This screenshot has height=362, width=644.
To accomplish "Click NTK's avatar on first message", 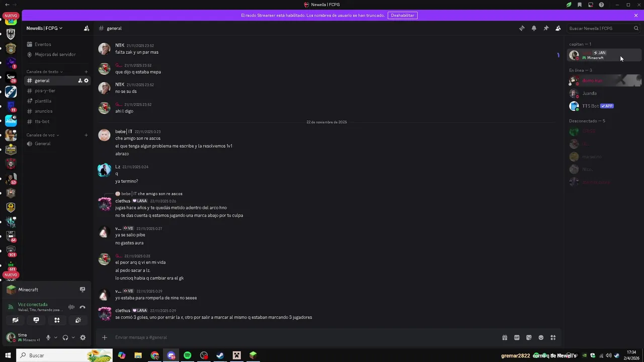I will pyautogui.click(x=104, y=49).
